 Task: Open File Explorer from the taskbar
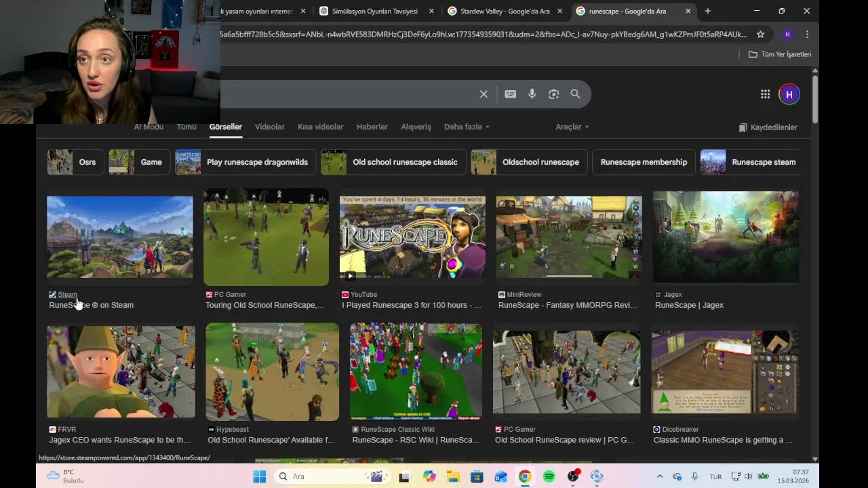coord(452,476)
